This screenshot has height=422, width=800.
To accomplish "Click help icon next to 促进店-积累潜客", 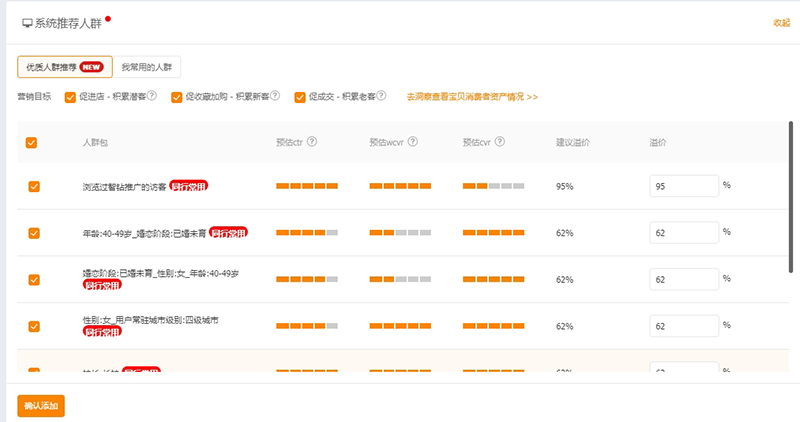I will pos(153,97).
